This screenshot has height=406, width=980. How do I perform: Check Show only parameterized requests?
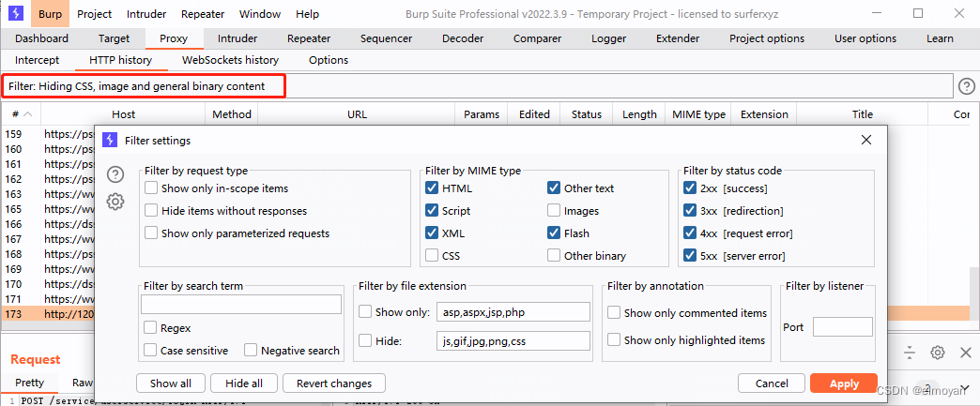(x=150, y=233)
